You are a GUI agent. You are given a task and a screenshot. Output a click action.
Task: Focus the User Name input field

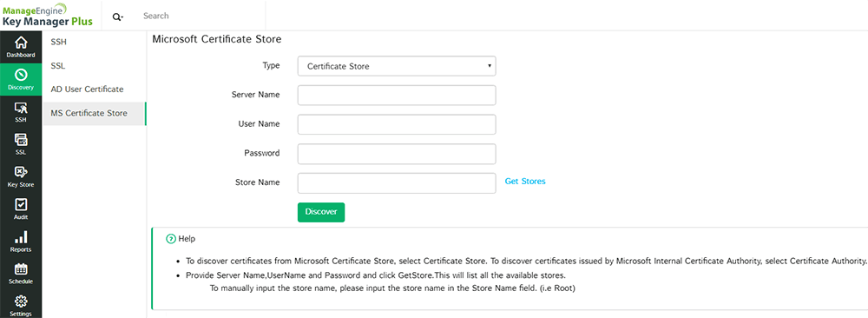click(x=397, y=124)
